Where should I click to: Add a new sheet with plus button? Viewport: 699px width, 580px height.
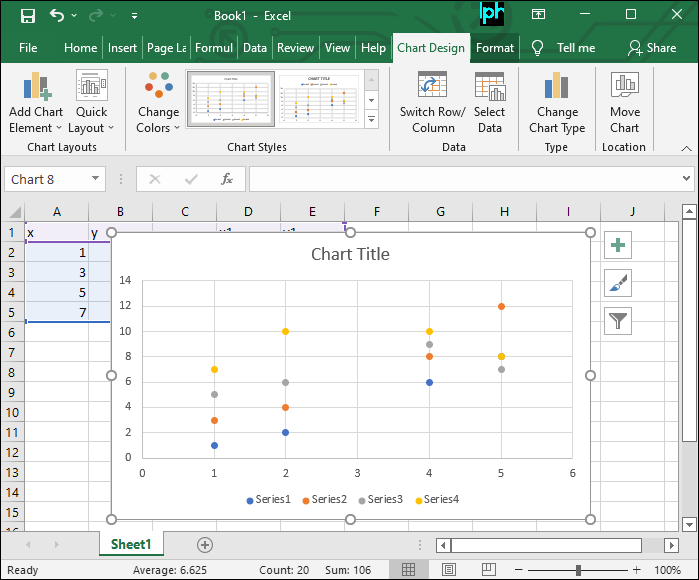[x=205, y=545]
